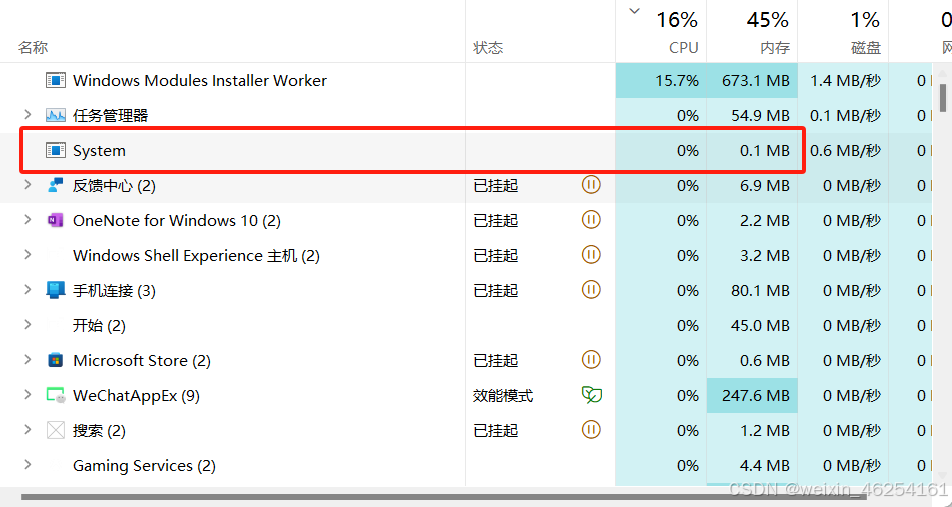Viewport: 952px width, 507px height.
Task: Click the Windows Modules Installer Worker process icon
Action: coord(56,80)
